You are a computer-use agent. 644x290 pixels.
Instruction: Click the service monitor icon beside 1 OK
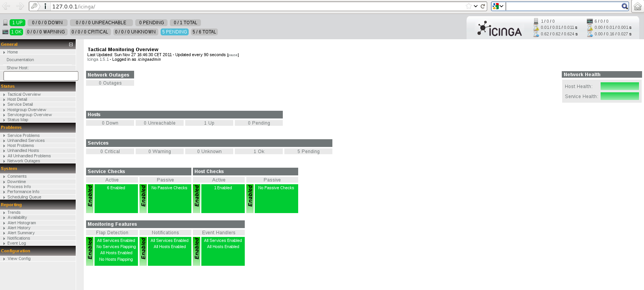point(5,32)
